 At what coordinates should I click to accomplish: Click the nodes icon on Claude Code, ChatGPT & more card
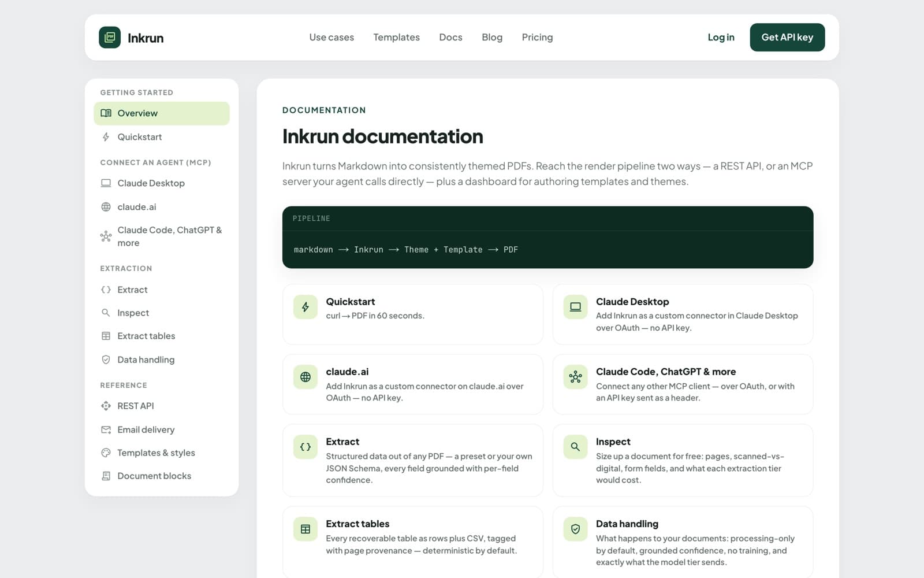point(575,377)
